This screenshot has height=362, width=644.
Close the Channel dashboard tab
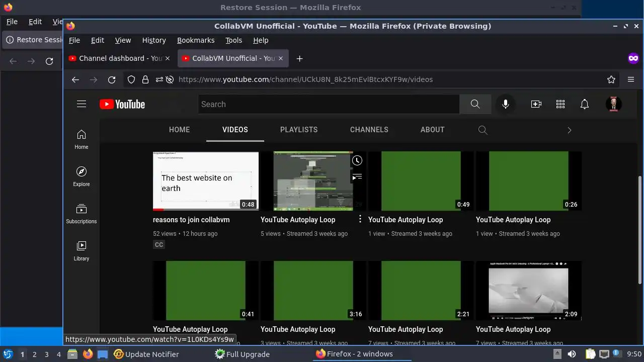tap(168, 58)
